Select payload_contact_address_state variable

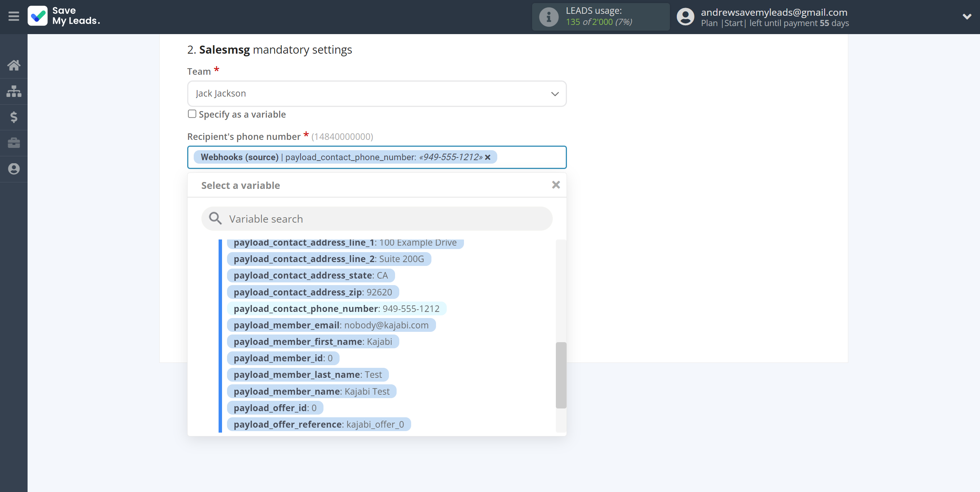coord(311,276)
